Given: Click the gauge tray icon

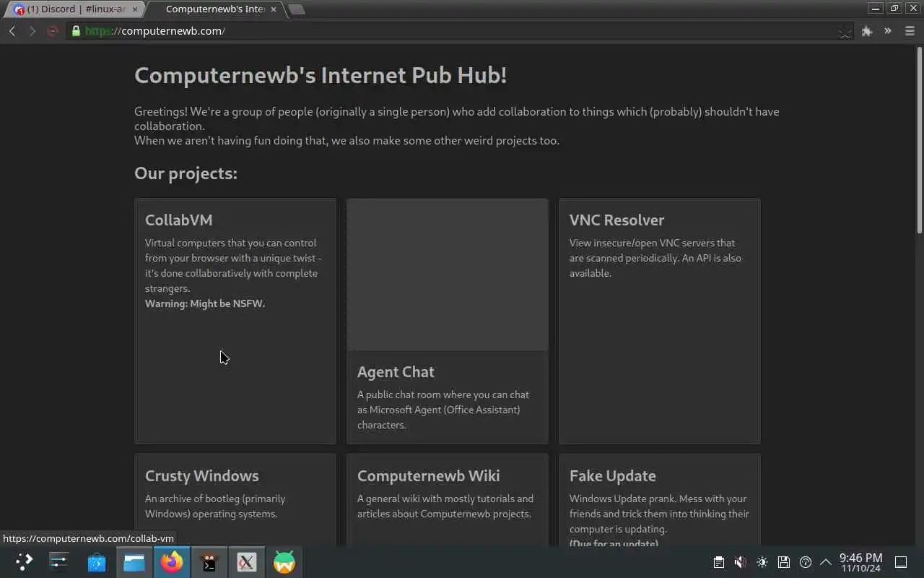Looking at the screenshot, I should (x=806, y=562).
